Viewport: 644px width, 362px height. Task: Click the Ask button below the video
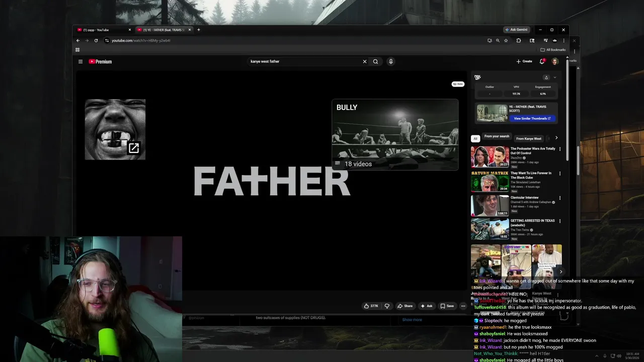pos(426,306)
